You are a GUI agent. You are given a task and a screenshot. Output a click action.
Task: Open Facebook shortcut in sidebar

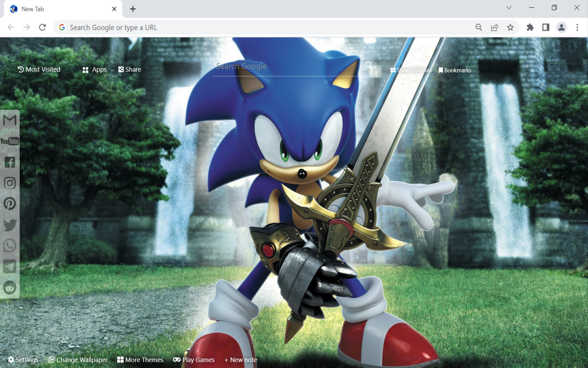click(10, 162)
